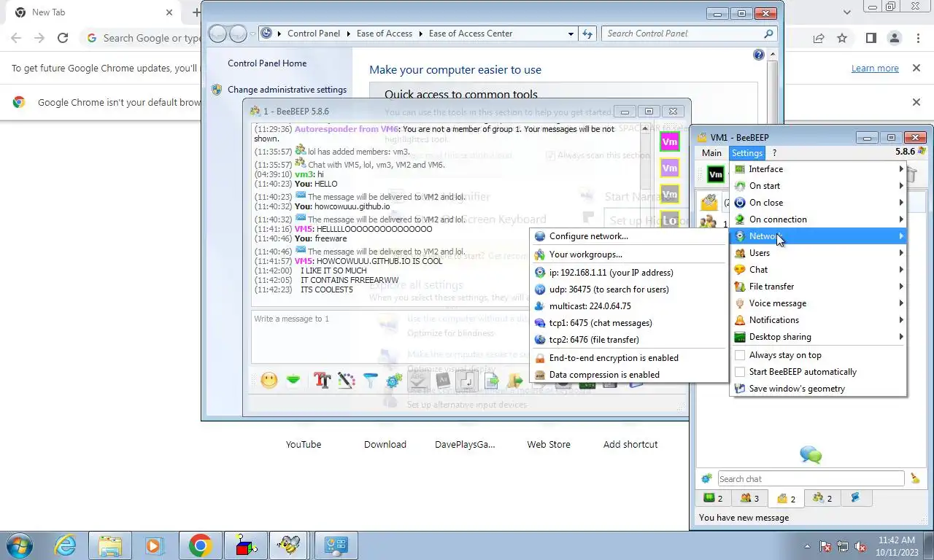
Task: Click Add shortcut tile label
Action: point(630,444)
